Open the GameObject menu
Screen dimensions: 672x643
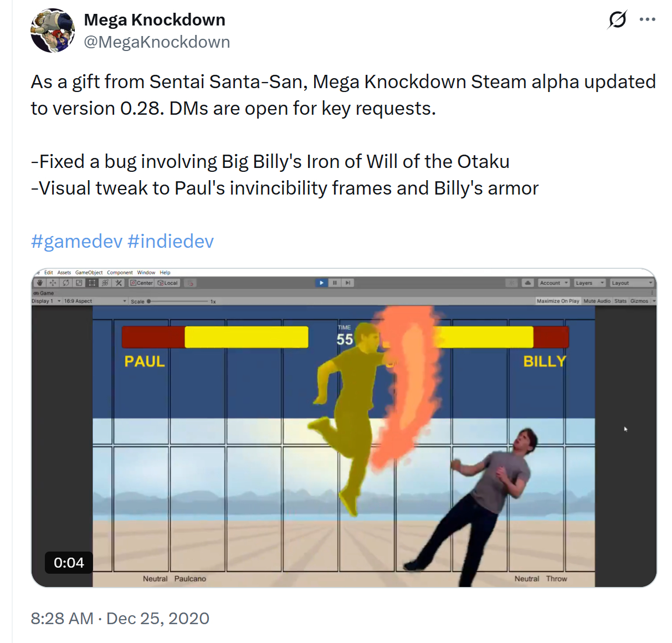tap(89, 272)
